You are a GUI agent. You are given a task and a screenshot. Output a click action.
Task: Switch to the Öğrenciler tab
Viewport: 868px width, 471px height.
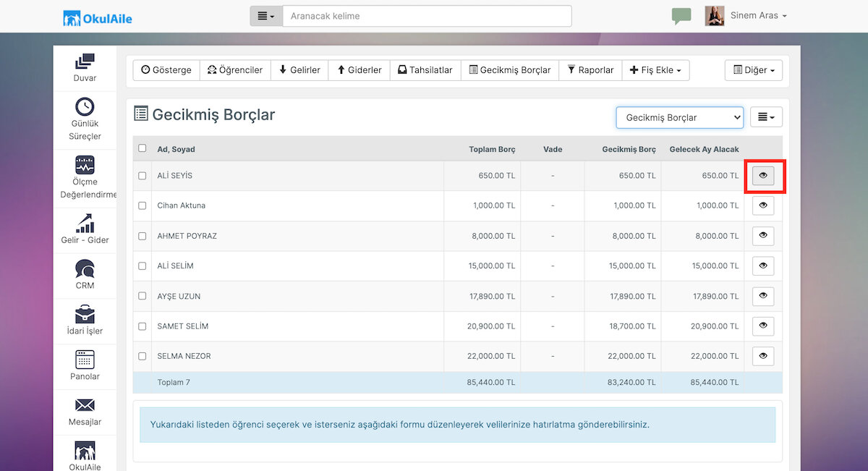click(x=235, y=70)
